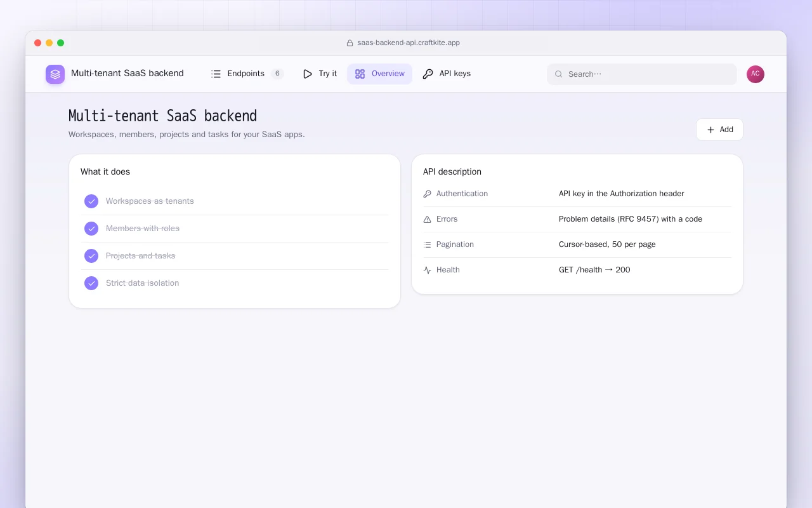The width and height of the screenshot is (812, 508).
Task: Click the Problem details (RFC 9457) with a code text
Action: (631, 219)
